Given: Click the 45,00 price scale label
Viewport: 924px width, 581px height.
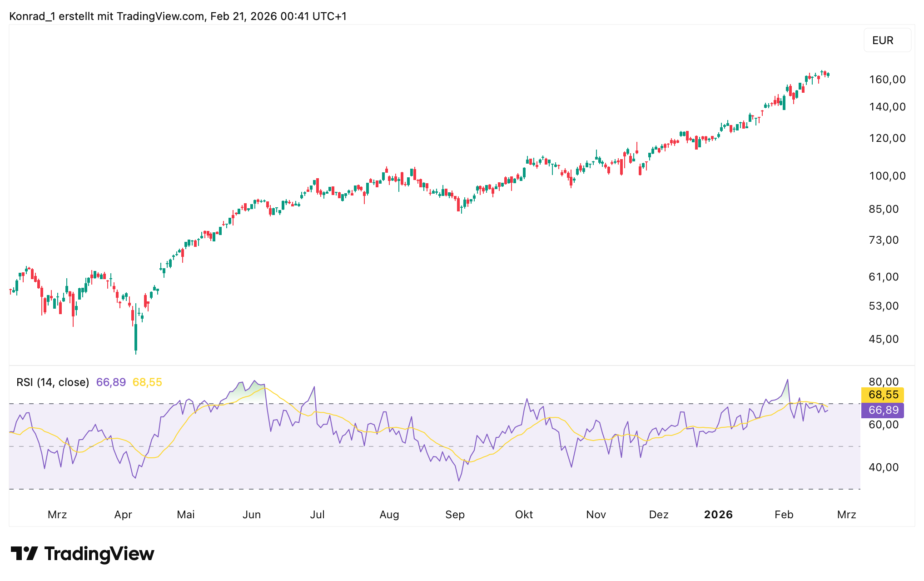Looking at the screenshot, I should pyautogui.click(x=884, y=339).
